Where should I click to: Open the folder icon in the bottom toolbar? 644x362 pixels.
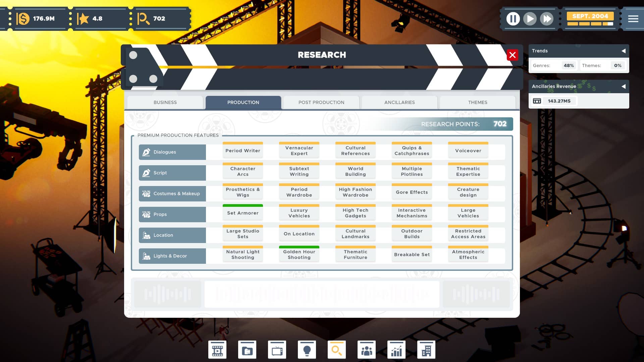click(247, 350)
